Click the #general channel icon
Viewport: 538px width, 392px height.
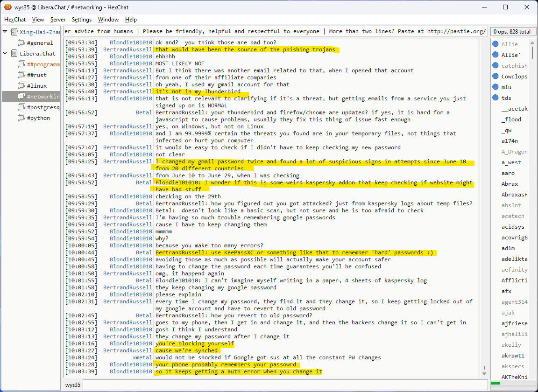point(21,43)
